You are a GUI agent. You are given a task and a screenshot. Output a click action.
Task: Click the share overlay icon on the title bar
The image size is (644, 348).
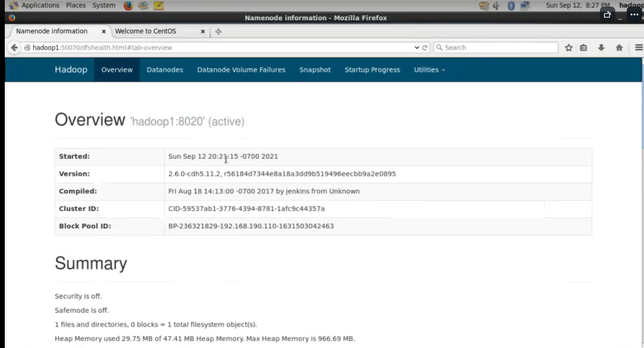607,14
